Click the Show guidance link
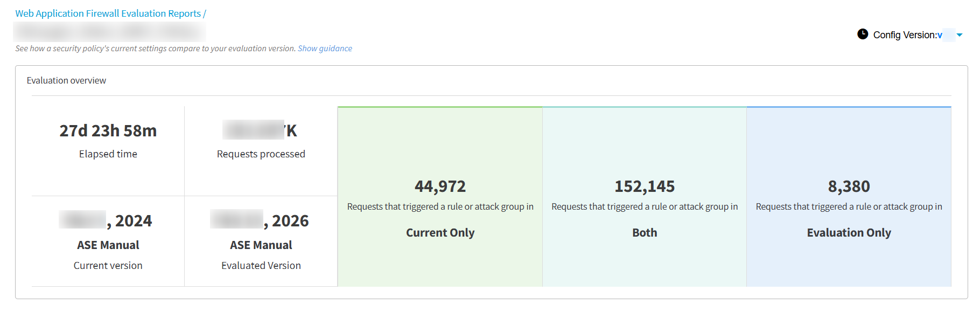 tap(325, 49)
